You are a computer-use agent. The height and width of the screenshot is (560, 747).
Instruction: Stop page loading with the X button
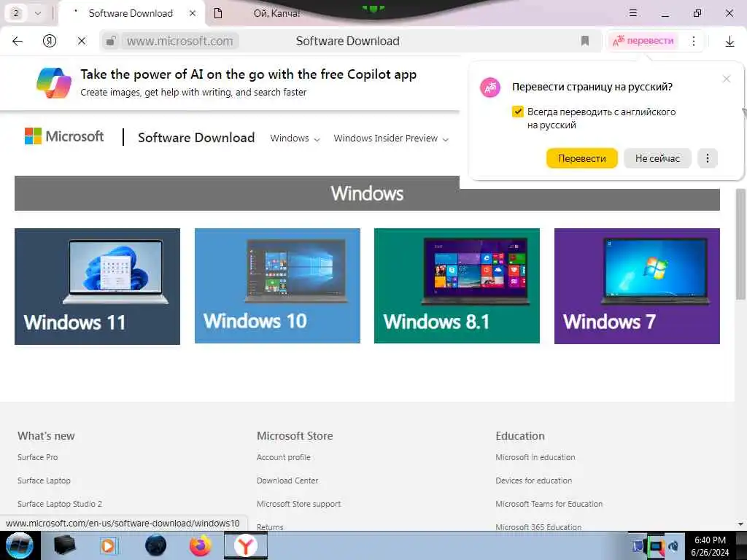pyautogui.click(x=82, y=41)
